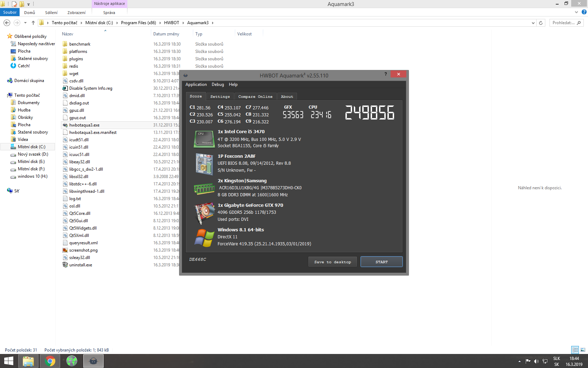Switch to the Compare Online tab

click(255, 96)
